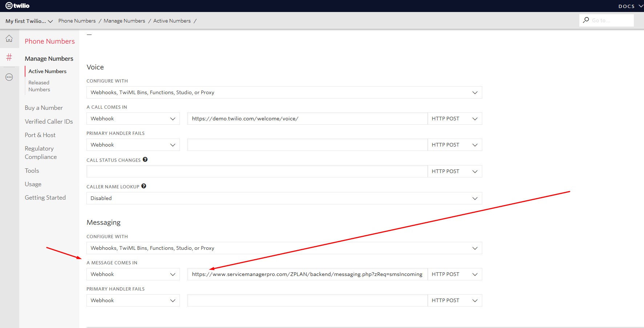Open the home dashboard icon
The image size is (644, 328).
9,39
